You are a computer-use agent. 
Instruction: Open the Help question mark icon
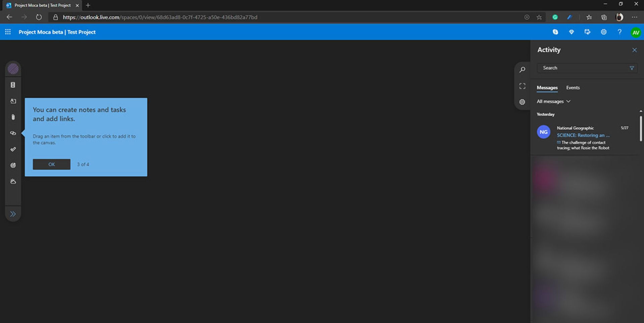[x=620, y=32]
